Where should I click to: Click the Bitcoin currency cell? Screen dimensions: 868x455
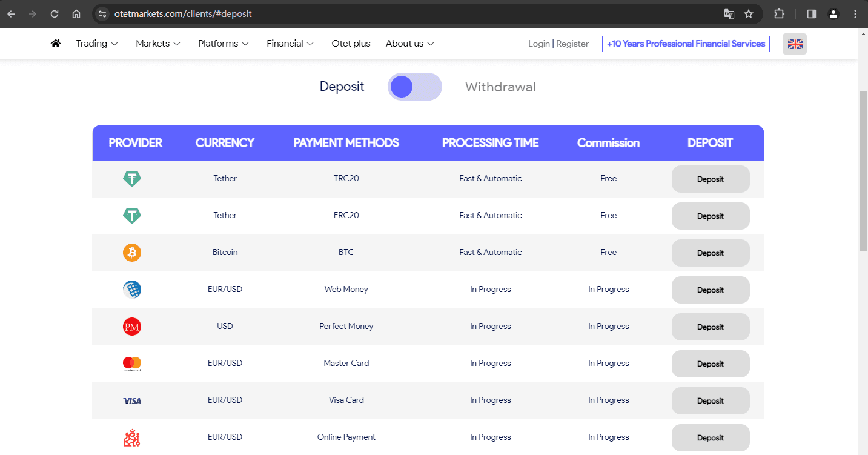coord(225,253)
